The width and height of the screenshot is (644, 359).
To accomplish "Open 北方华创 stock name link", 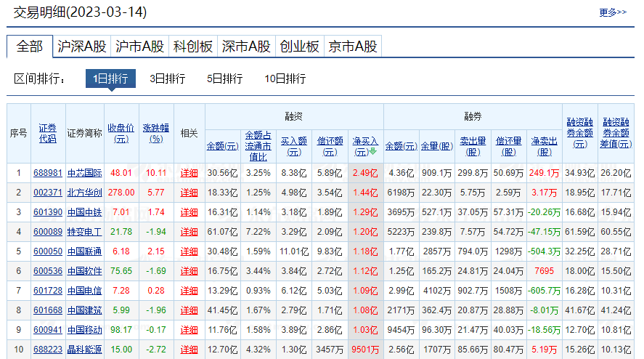I will tap(85, 193).
